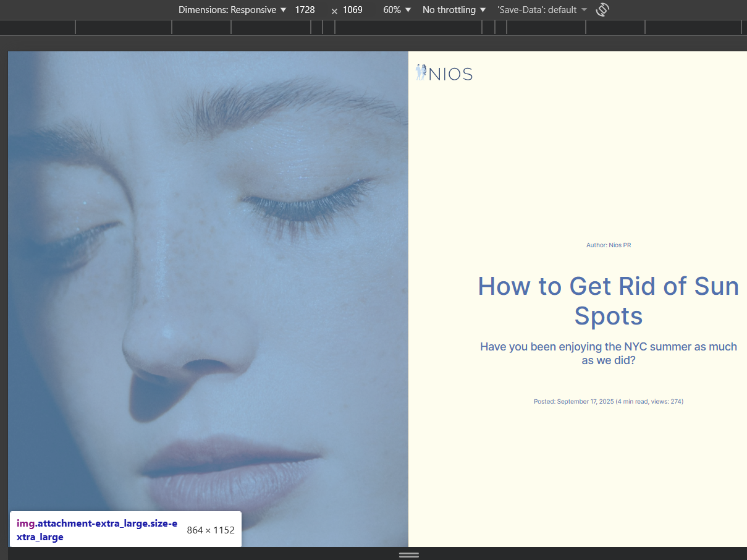
Task: Click the 'Author:' label text
Action: pyautogui.click(x=596, y=245)
